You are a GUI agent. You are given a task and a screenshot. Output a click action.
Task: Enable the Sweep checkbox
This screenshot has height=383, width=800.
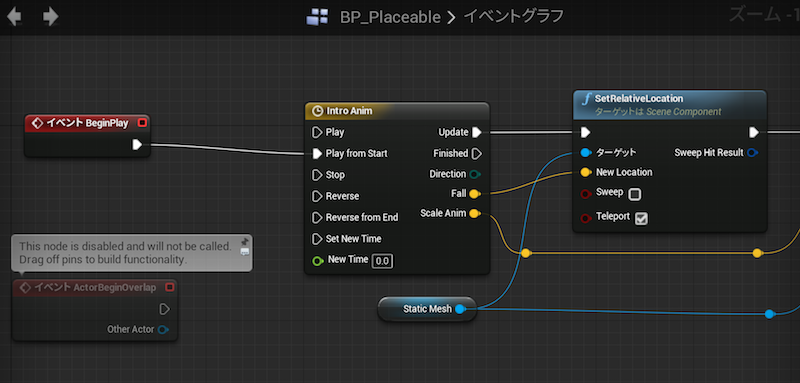(635, 194)
